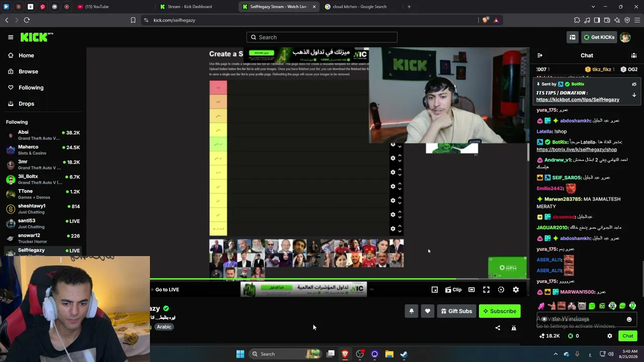The height and width of the screenshot is (362, 644).
Task: Select the Arabic stream tag
Action: (x=164, y=327)
